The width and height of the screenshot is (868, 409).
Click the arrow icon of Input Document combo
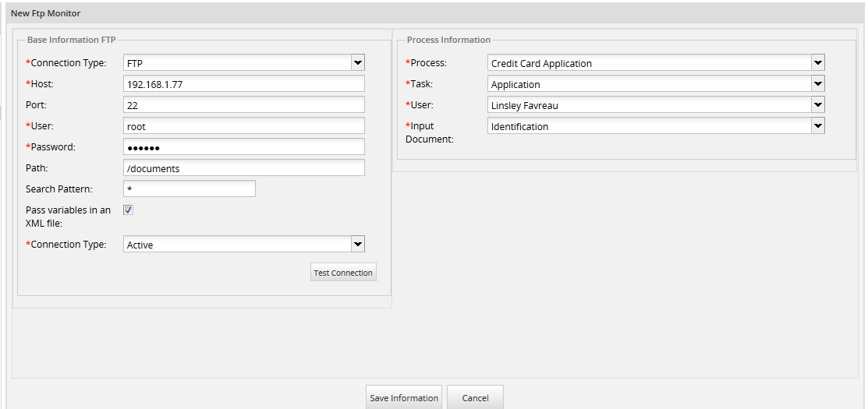point(817,126)
